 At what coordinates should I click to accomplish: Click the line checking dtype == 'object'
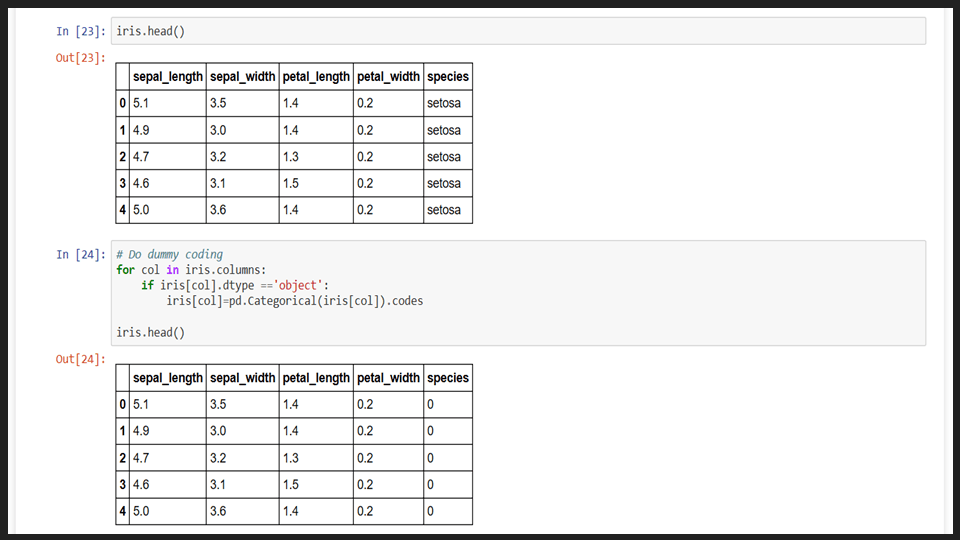click(235, 285)
